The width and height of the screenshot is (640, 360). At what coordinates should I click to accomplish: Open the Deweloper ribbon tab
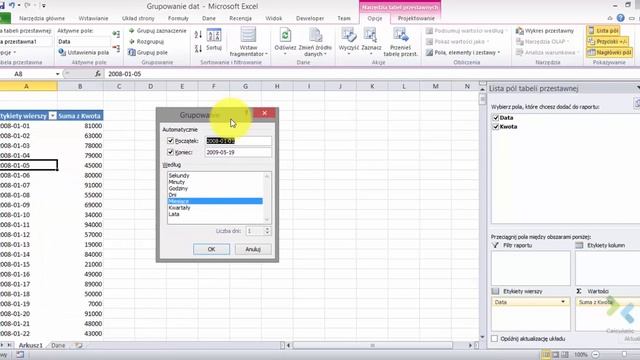click(x=310, y=18)
